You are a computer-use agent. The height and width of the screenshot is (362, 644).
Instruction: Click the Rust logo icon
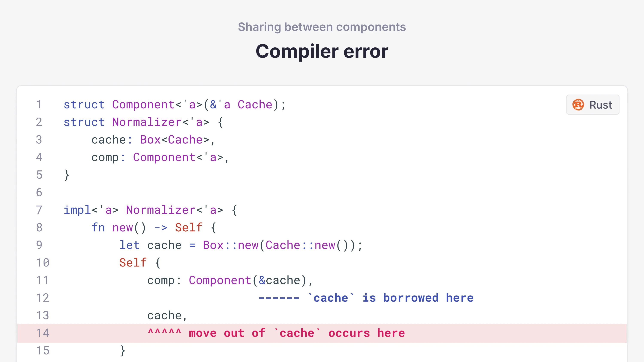tap(578, 105)
